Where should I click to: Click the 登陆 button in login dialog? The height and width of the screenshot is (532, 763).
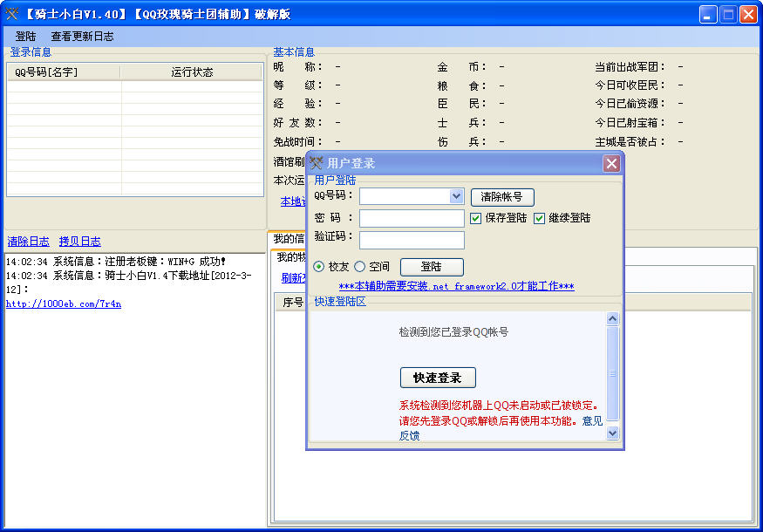(432, 267)
